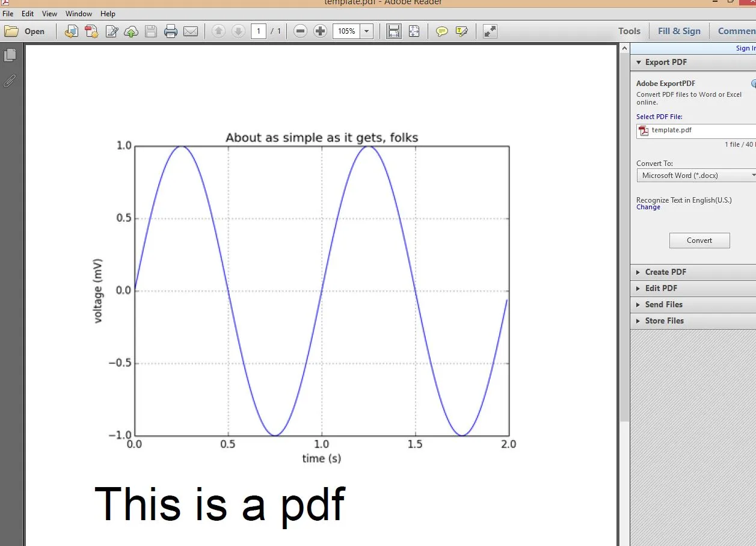Add a sticky note comment icon

coord(442,31)
